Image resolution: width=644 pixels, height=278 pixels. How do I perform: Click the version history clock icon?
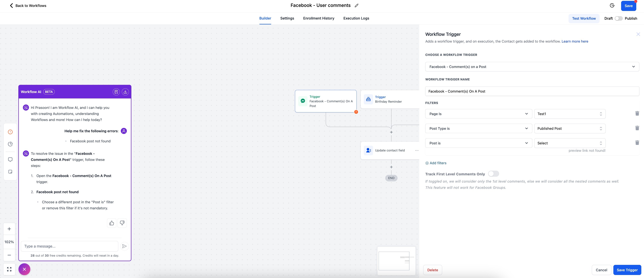[612, 6]
